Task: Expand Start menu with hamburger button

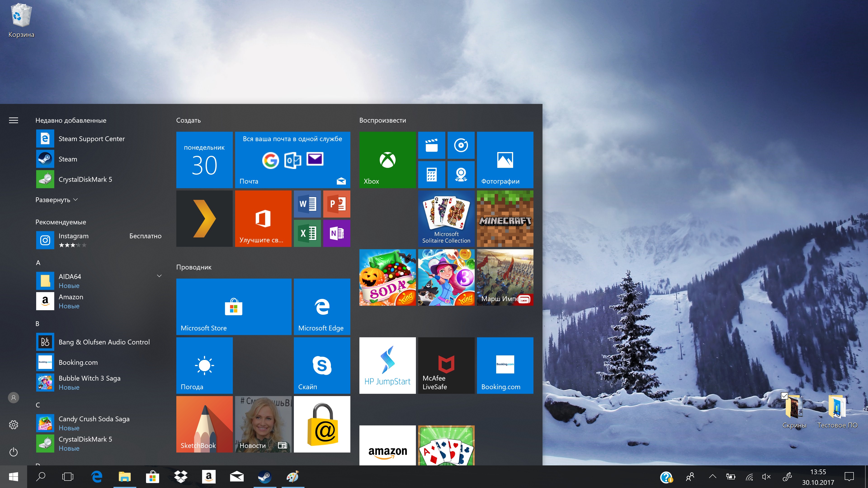Action: coord(14,120)
